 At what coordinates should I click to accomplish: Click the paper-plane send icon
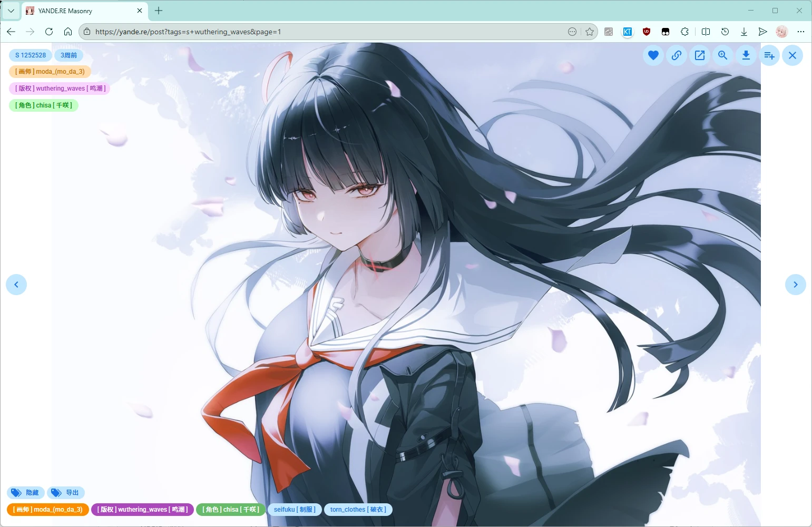pyautogui.click(x=762, y=32)
